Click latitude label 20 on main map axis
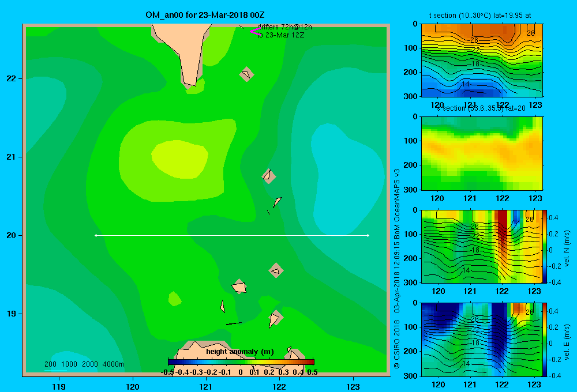 point(12,235)
